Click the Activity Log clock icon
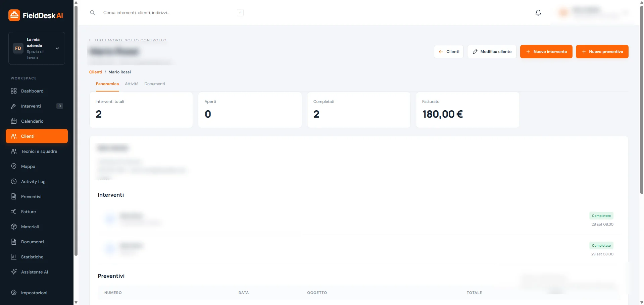 14,181
